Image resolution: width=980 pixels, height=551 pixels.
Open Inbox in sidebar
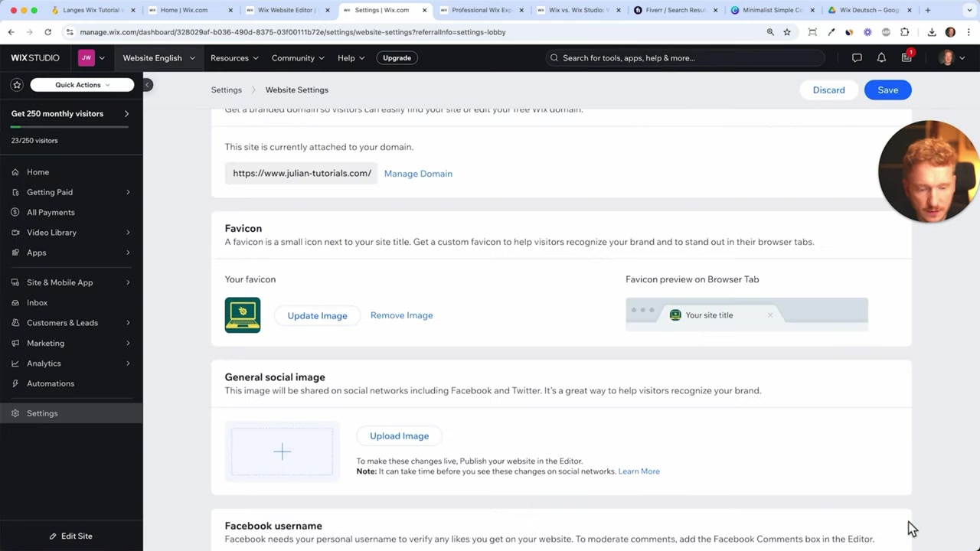[37, 303]
